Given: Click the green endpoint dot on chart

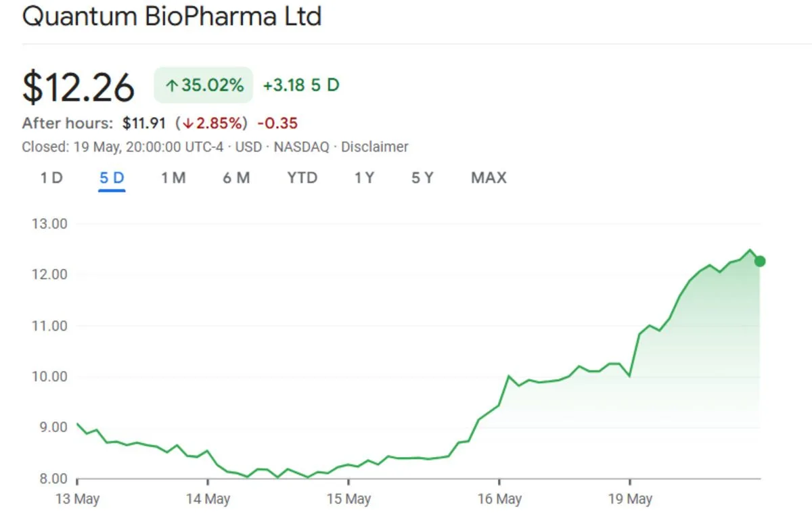Looking at the screenshot, I should pyautogui.click(x=760, y=262).
